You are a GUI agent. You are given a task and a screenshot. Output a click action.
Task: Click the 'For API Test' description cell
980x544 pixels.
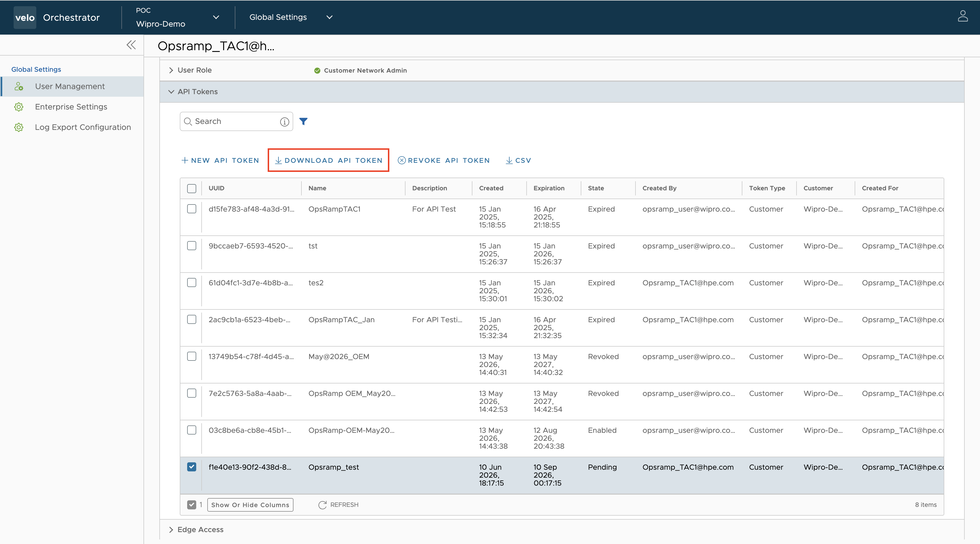(x=434, y=209)
